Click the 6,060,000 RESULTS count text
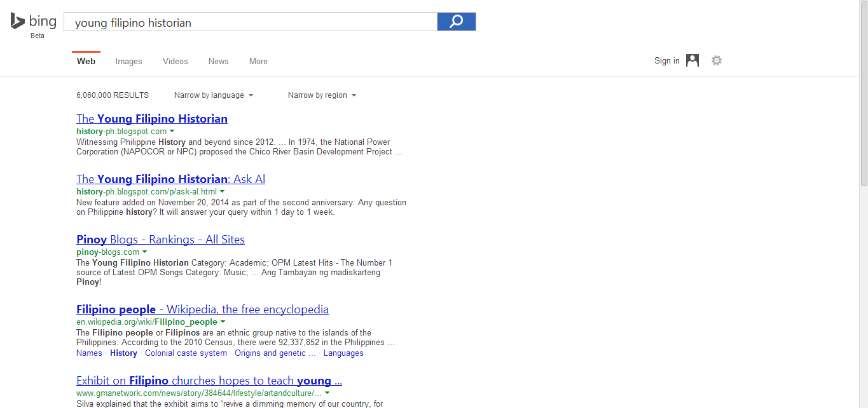This screenshot has height=408, width=868. pos(113,95)
